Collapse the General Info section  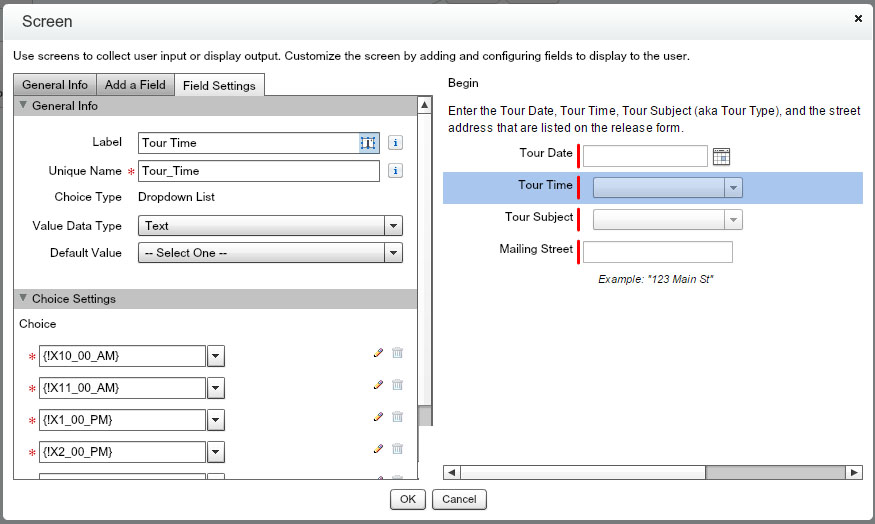pyautogui.click(x=23, y=105)
